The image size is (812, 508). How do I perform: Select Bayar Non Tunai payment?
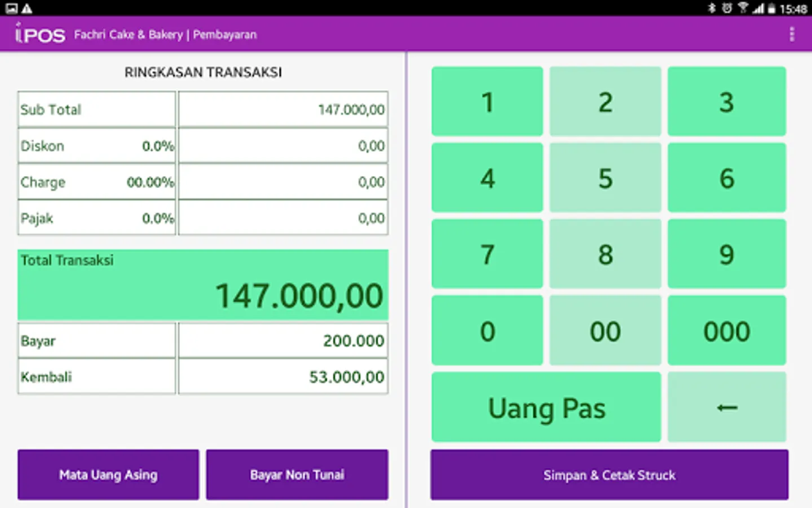coord(297,475)
